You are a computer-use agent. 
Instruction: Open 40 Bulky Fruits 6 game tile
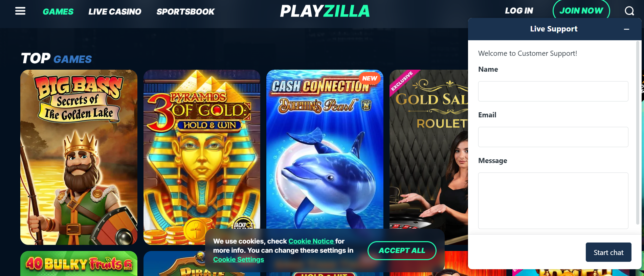pyautogui.click(x=79, y=263)
